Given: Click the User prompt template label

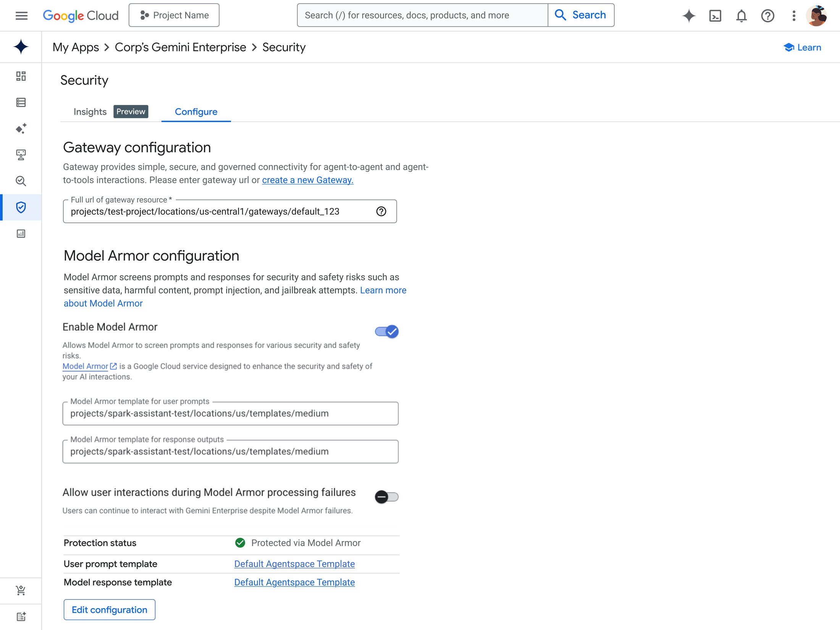Looking at the screenshot, I should (x=110, y=564).
